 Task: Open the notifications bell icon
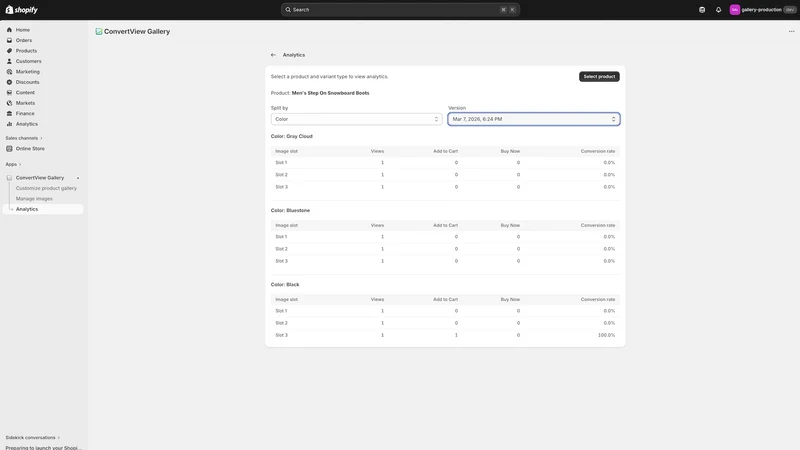pos(718,10)
